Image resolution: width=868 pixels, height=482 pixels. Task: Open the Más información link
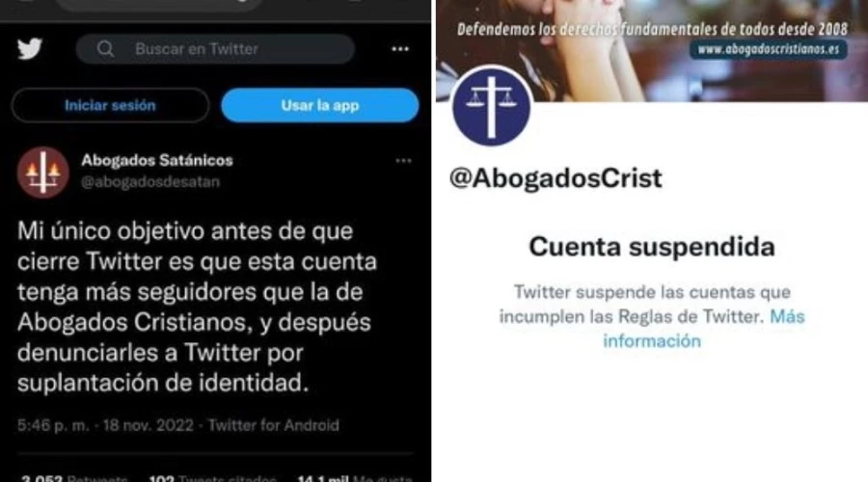704,329
